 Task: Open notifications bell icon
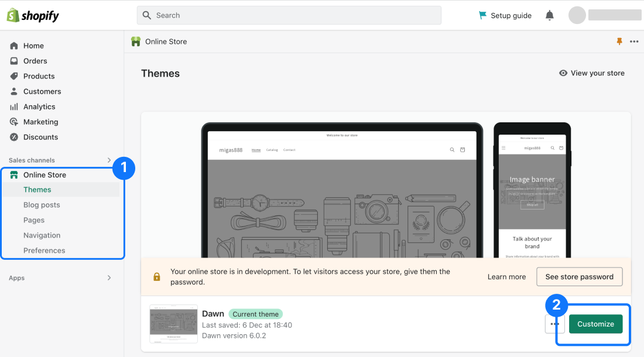tap(549, 15)
